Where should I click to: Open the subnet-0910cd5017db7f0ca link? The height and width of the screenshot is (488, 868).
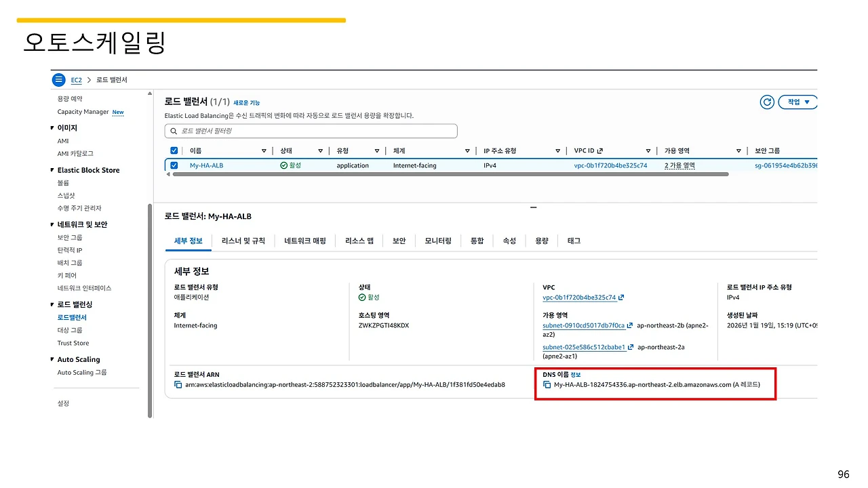pyautogui.click(x=583, y=325)
